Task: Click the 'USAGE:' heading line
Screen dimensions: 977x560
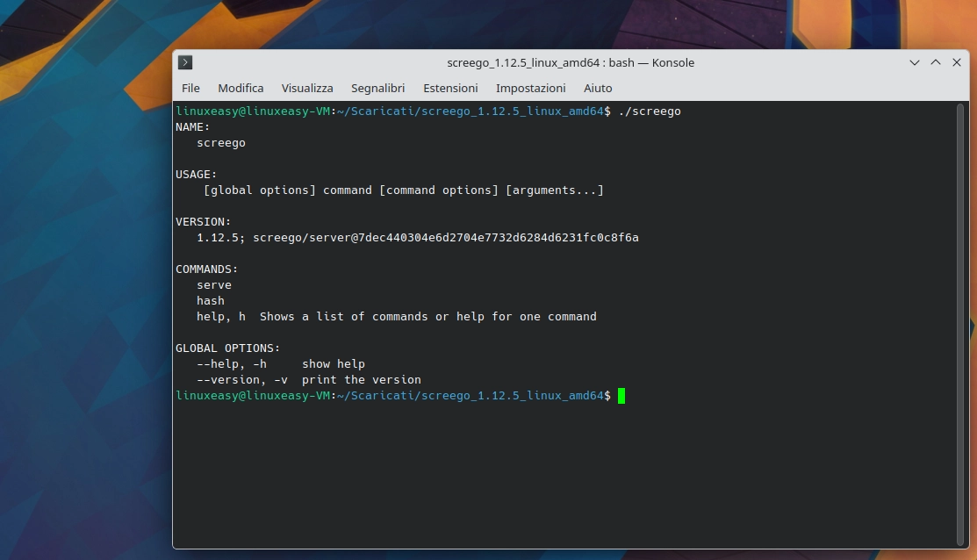Action: coord(197,175)
